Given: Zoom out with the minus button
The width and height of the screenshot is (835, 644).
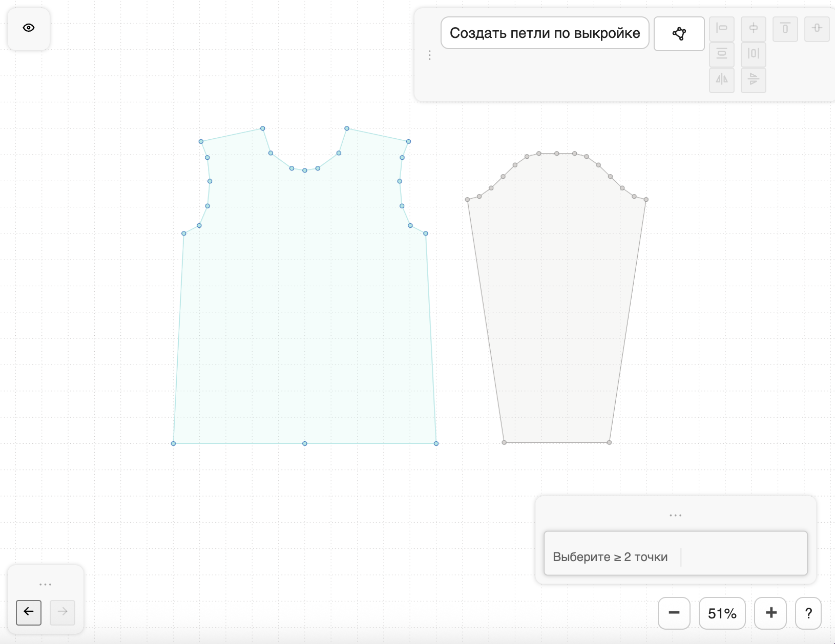Looking at the screenshot, I should click(674, 613).
